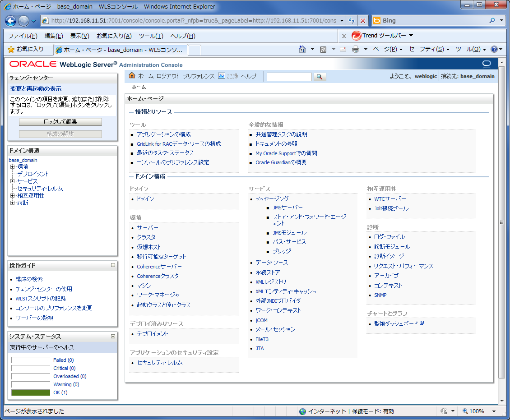
Task: Open the ツール(O) command bar dropdown
Action: [x=471, y=49]
